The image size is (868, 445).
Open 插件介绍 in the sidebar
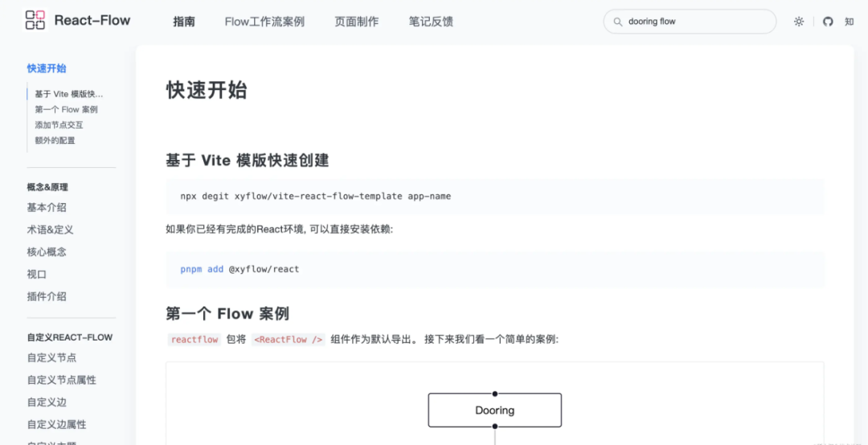tap(47, 296)
